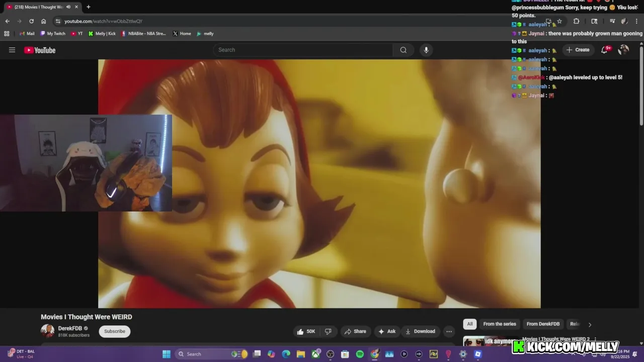This screenshot has width=644, height=362.
Task: Click the '818K subscribers' text
Action: click(x=73, y=335)
